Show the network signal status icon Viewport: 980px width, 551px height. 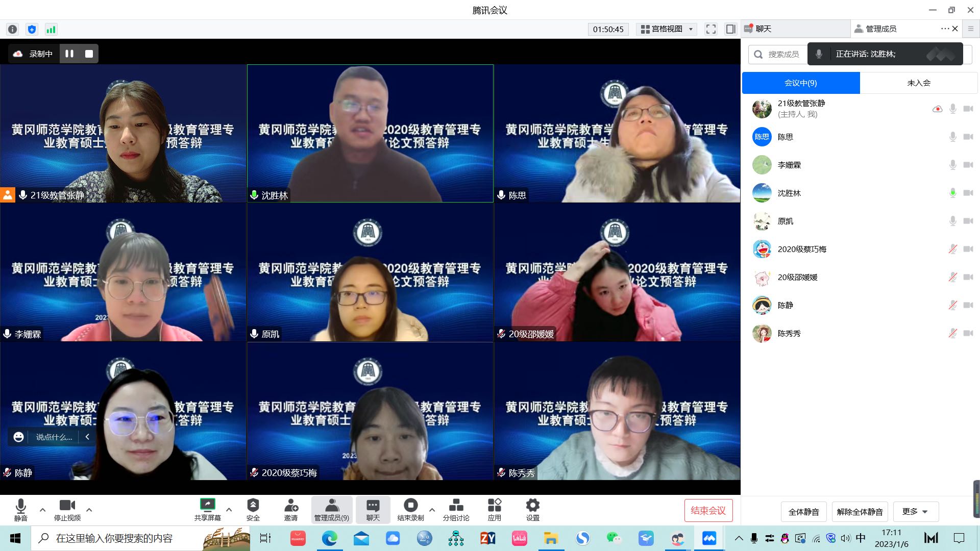tap(51, 30)
